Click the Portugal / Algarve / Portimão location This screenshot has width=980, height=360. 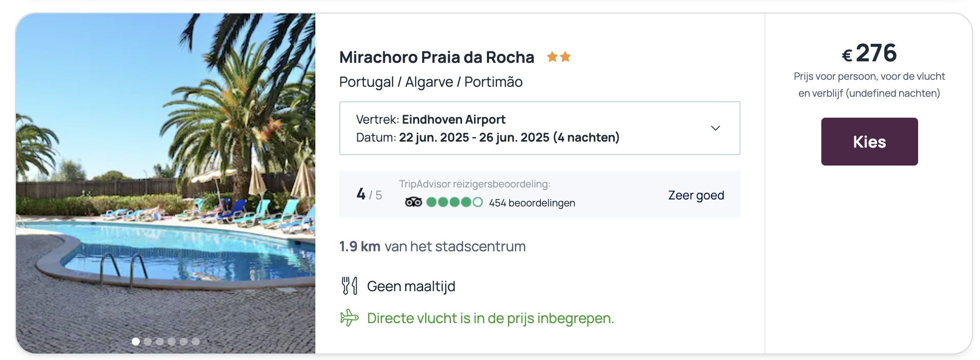coord(431,82)
